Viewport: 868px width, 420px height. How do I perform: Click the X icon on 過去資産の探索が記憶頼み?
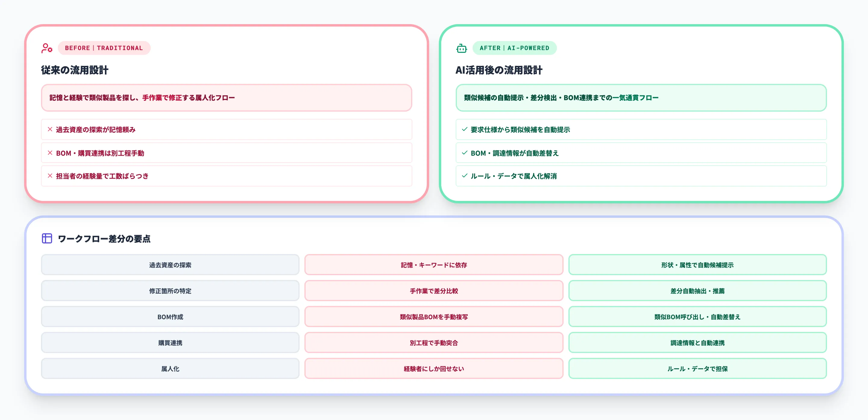[50, 129]
